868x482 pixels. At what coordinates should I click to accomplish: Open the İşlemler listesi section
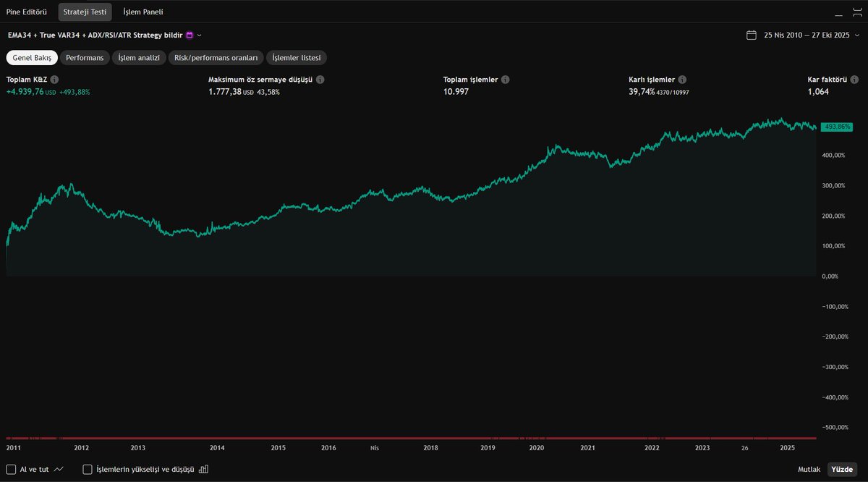(x=297, y=58)
